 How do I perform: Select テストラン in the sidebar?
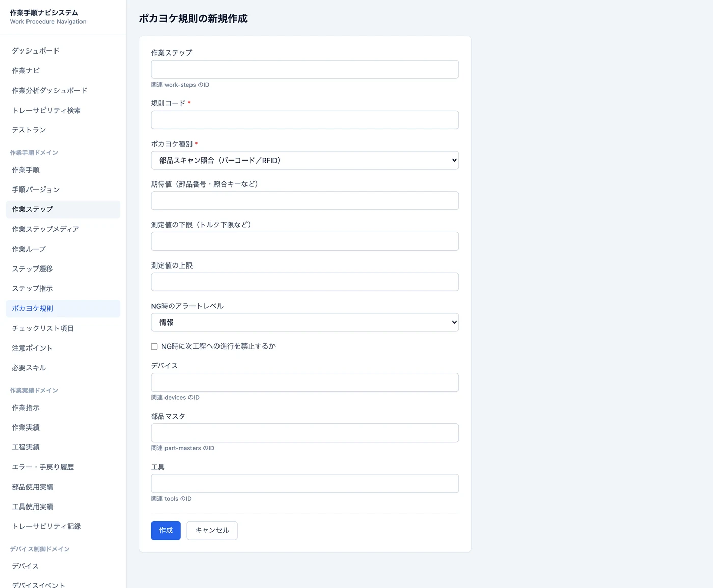pyautogui.click(x=63, y=130)
